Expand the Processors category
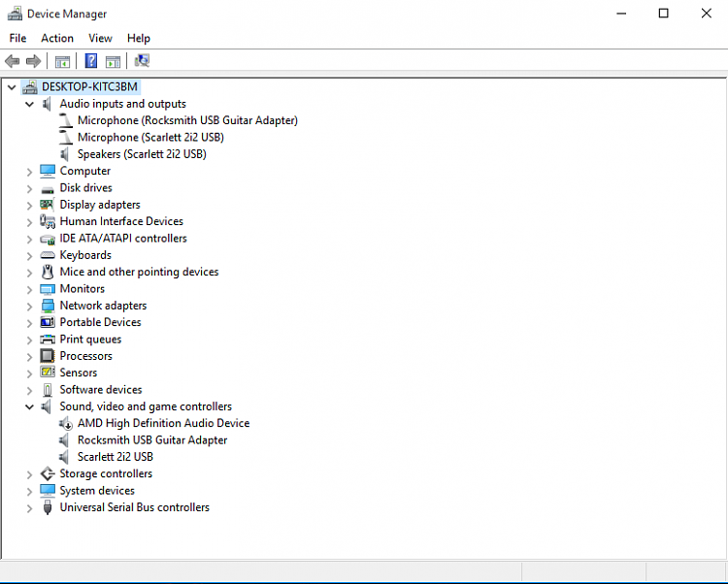This screenshot has width=728, height=584. [29, 357]
